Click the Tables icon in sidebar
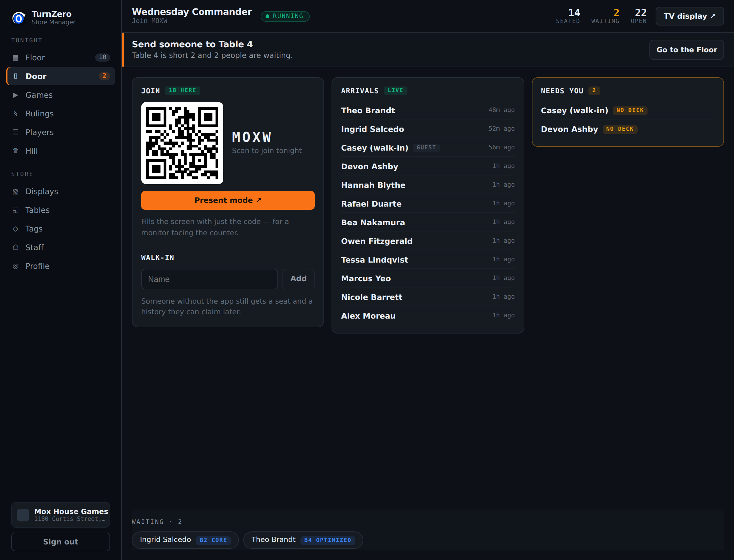This screenshot has height=560, width=734. click(15, 210)
